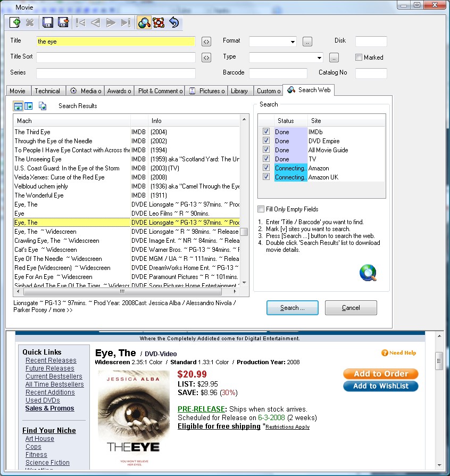
Task: Click the Delete movie X icon
Action: tap(30, 22)
